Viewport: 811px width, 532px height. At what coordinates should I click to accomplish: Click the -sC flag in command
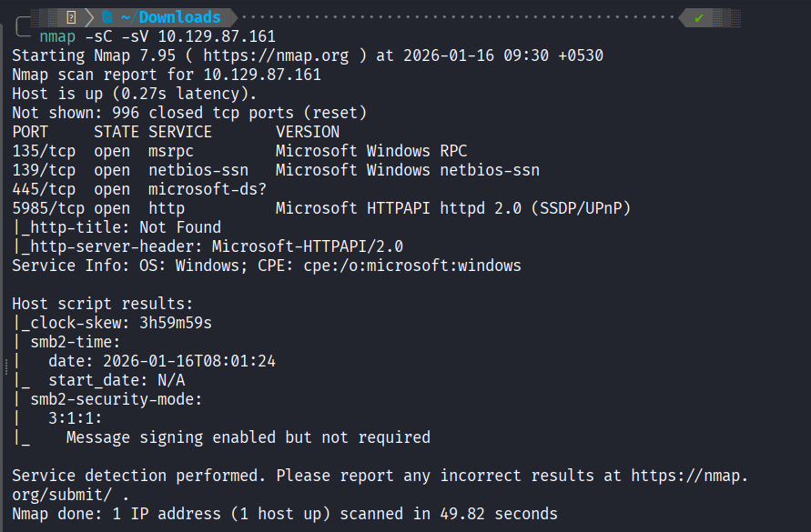[x=107, y=36]
